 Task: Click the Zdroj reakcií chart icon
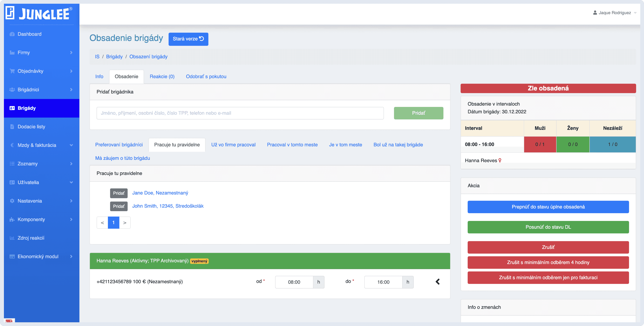(12, 238)
